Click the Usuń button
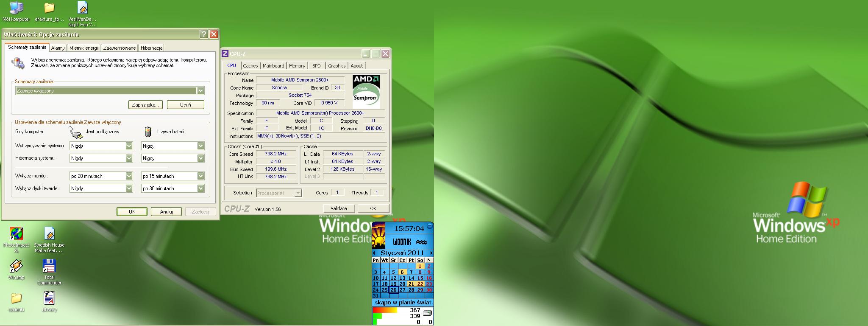 pos(186,105)
